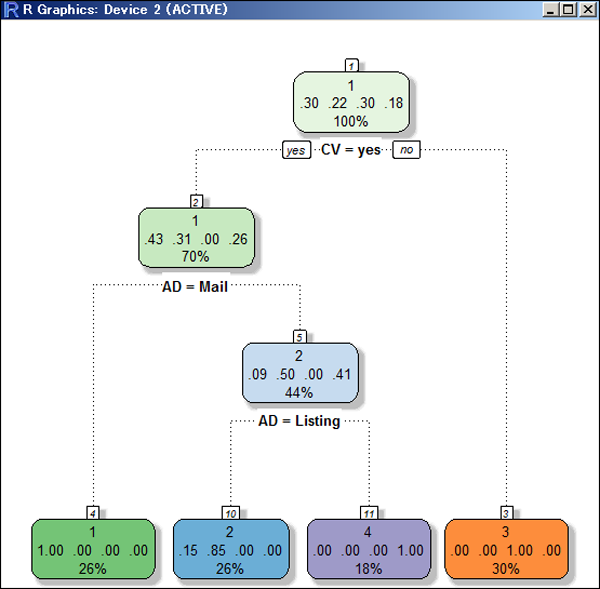The image size is (600, 589).
Task: Click the small node number 2 label
Action: [196, 201]
